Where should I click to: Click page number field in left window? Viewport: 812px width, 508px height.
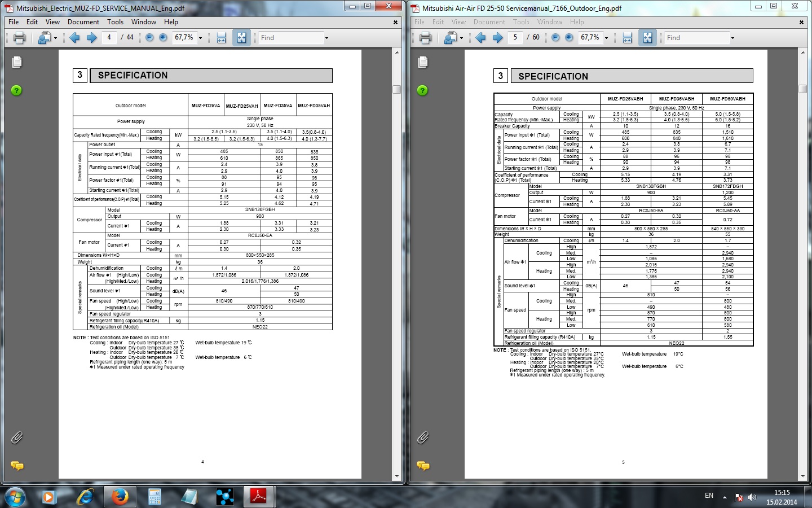tap(109, 38)
